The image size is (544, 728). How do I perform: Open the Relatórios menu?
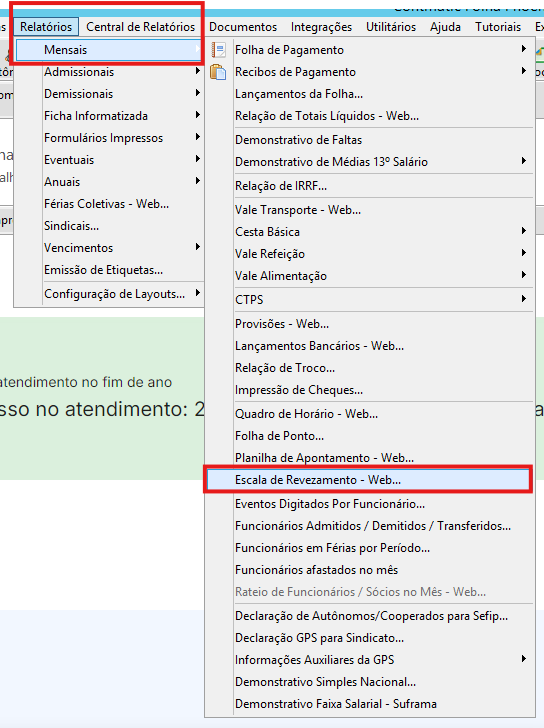click(46, 27)
